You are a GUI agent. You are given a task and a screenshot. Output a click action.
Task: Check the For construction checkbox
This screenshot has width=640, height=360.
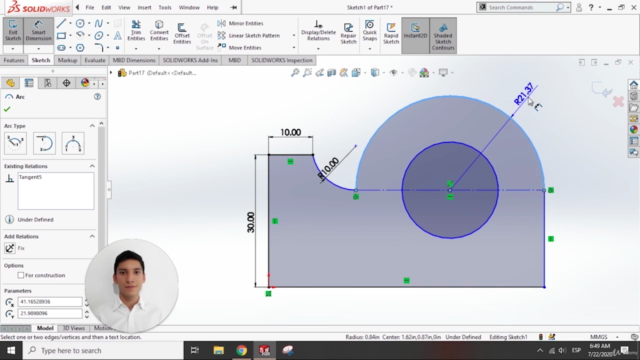21,276
